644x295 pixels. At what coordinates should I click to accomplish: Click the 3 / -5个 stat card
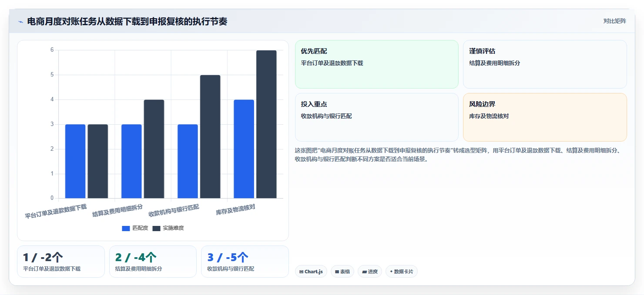245,262
